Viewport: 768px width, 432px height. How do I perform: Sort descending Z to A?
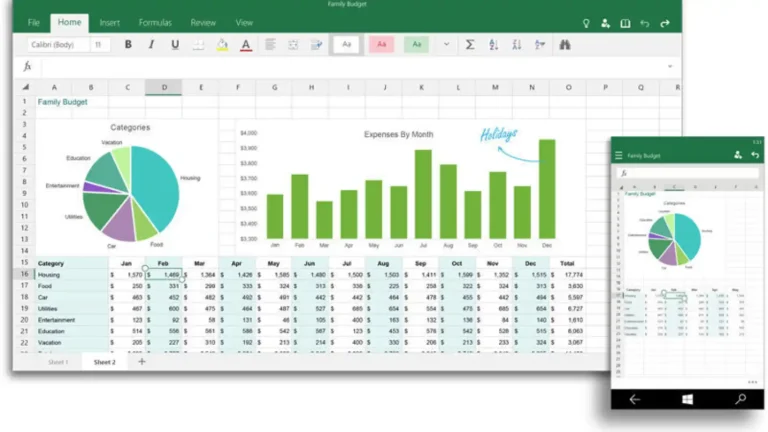pos(517,45)
